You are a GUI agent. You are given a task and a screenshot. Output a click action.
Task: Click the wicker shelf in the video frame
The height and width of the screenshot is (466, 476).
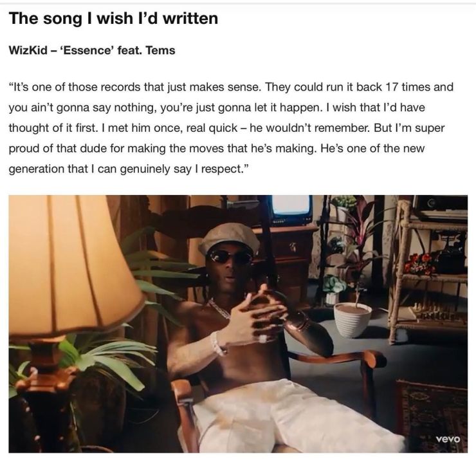coord(430,267)
